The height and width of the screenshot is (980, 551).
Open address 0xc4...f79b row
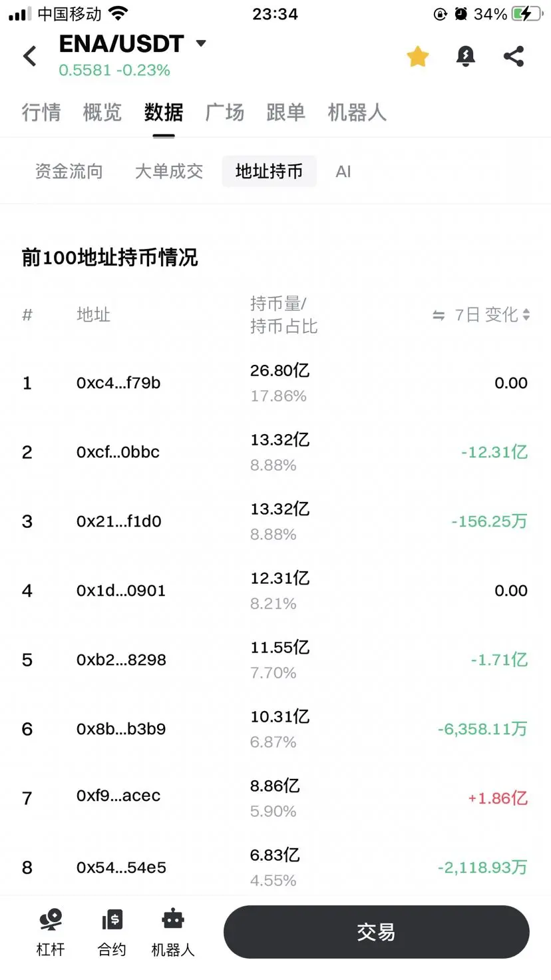[x=275, y=383]
